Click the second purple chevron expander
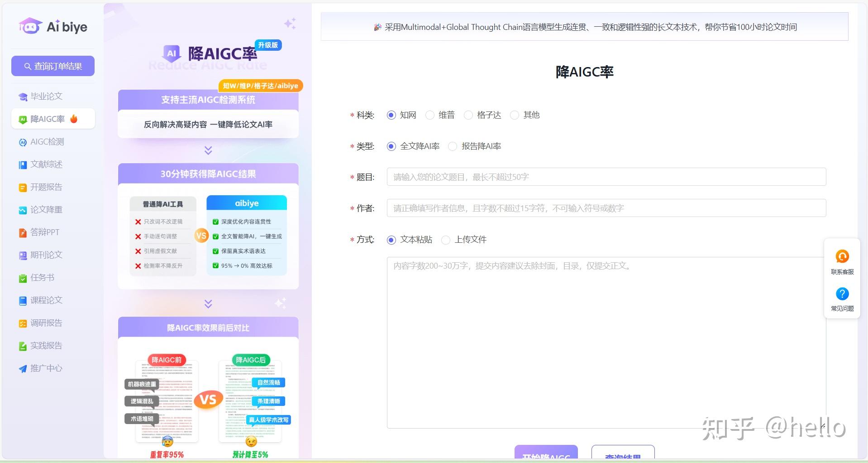This screenshot has height=463, width=868. tap(208, 304)
